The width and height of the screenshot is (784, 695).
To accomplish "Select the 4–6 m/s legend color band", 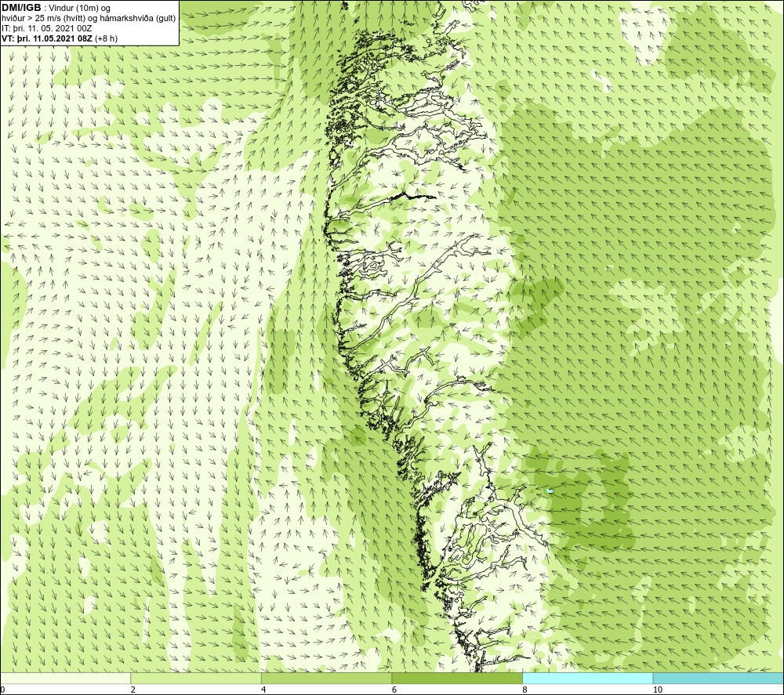I will (326, 678).
